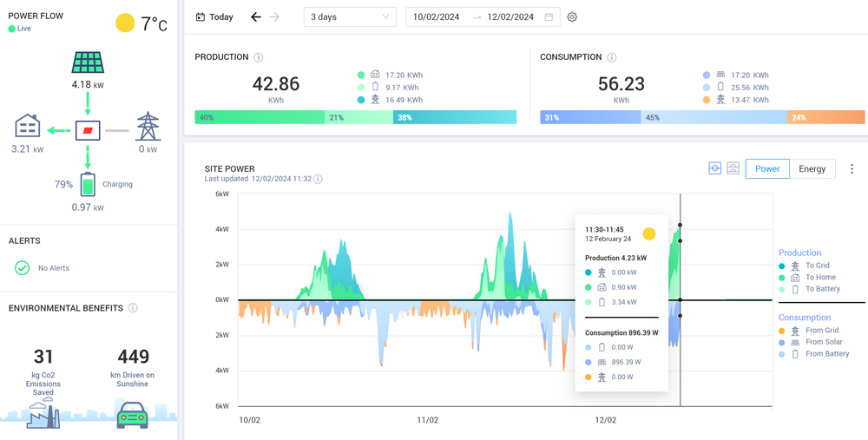The width and height of the screenshot is (868, 440).
Task: Toggle the To Battery production legend series
Action: tap(821, 289)
